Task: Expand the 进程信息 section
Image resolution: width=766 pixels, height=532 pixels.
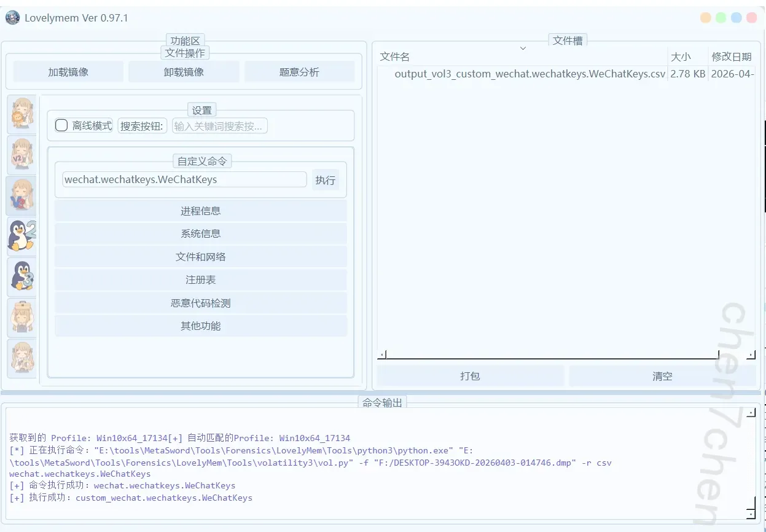Action: coord(200,211)
